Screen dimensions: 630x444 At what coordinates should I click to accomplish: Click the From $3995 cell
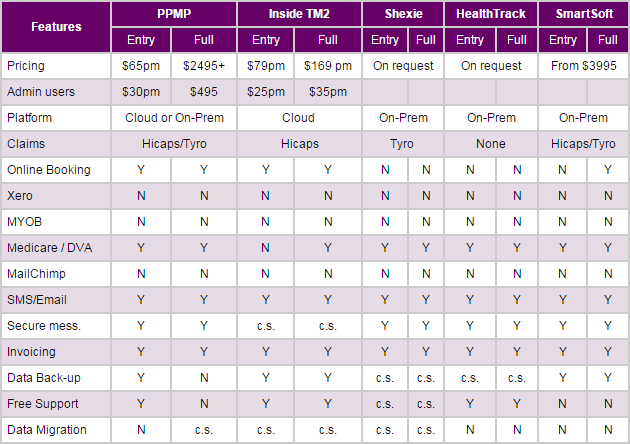(584, 65)
